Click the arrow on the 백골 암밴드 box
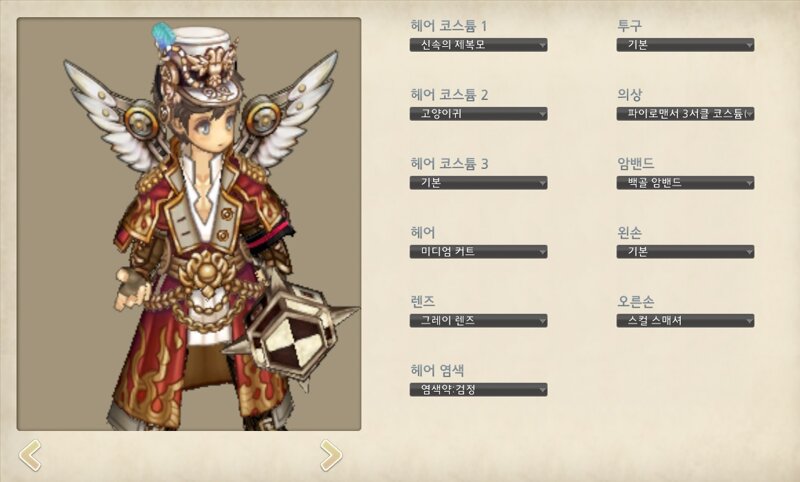This screenshot has width=800, height=482. [748, 183]
